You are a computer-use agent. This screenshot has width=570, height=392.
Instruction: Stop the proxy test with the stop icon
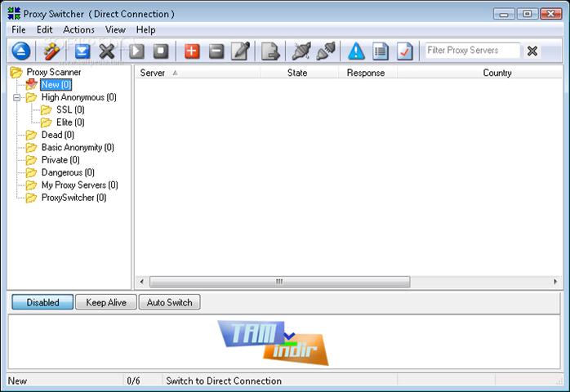[x=161, y=51]
